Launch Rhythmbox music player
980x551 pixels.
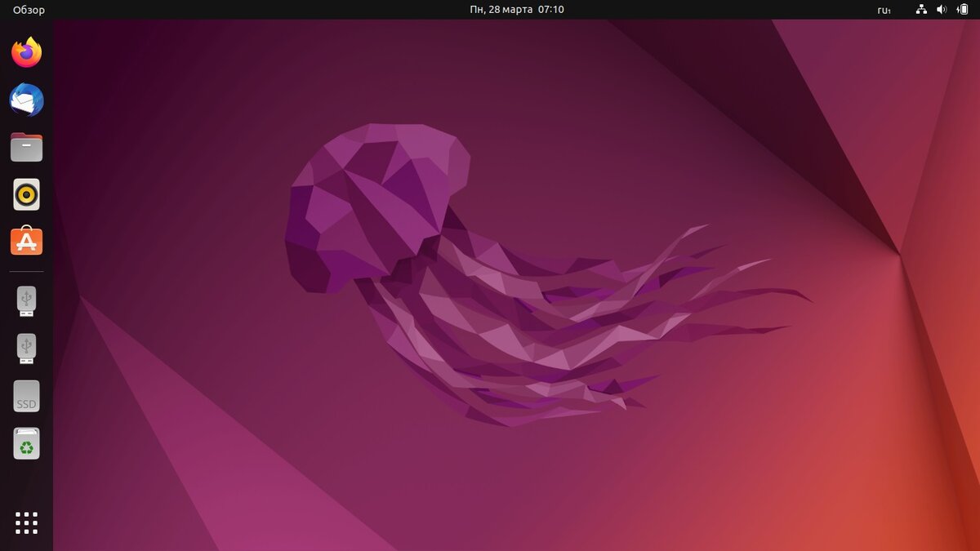[26, 194]
